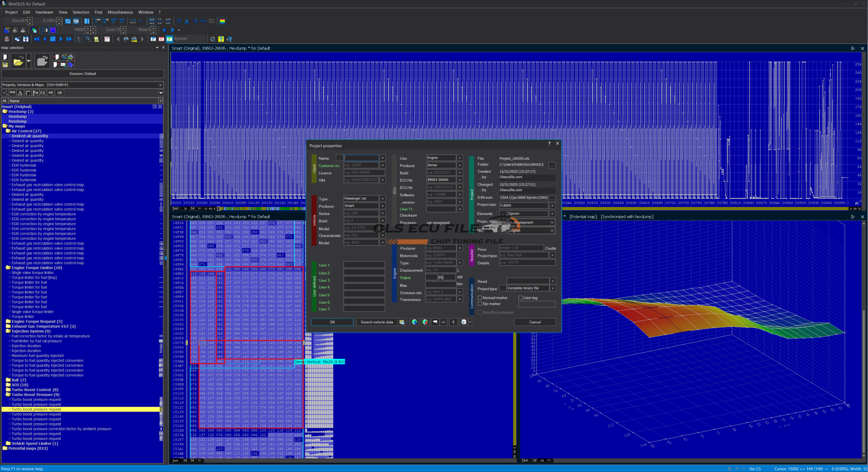The width and height of the screenshot is (868, 472).
Task: Click the HiLo byte order icon
Action: pos(133,21)
